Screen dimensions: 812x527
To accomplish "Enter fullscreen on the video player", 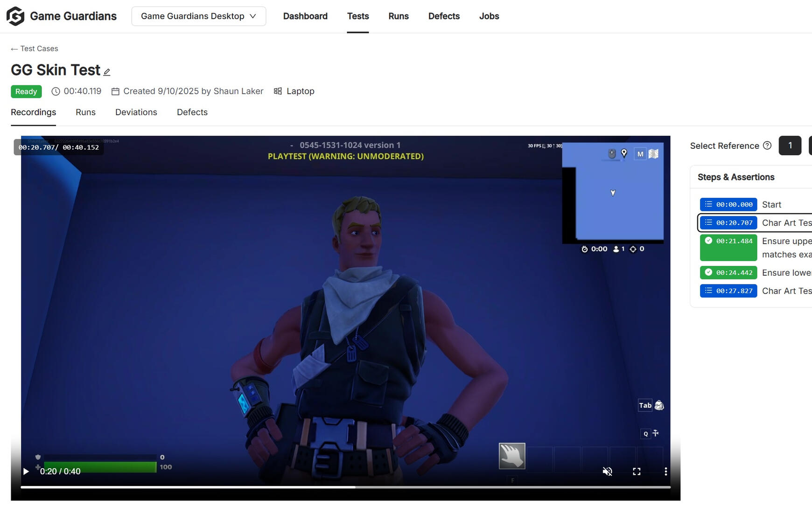I will pyautogui.click(x=636, y=472).
